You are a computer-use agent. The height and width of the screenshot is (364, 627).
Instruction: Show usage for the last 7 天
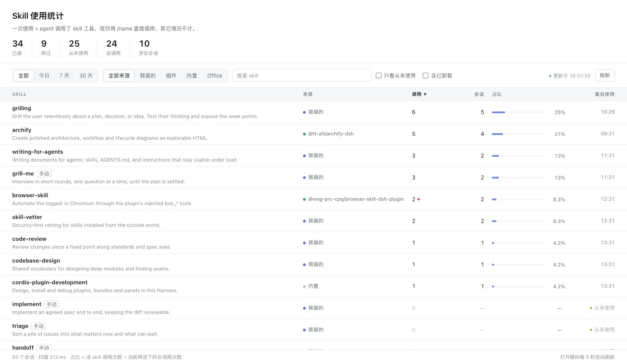(64, 75)
